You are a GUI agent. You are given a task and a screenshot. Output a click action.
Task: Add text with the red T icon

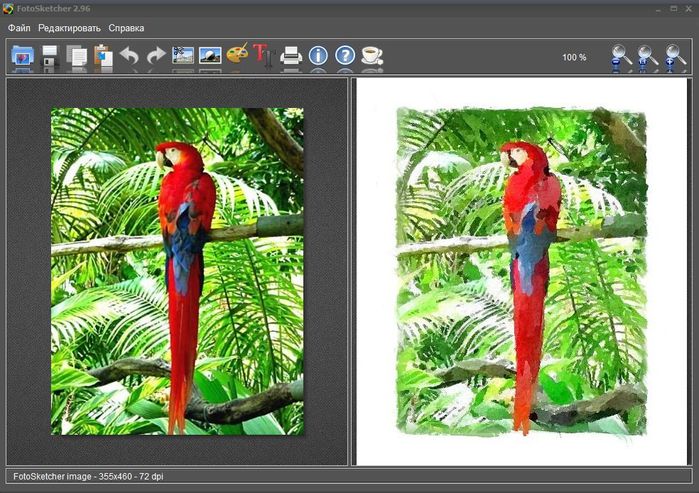263,56
